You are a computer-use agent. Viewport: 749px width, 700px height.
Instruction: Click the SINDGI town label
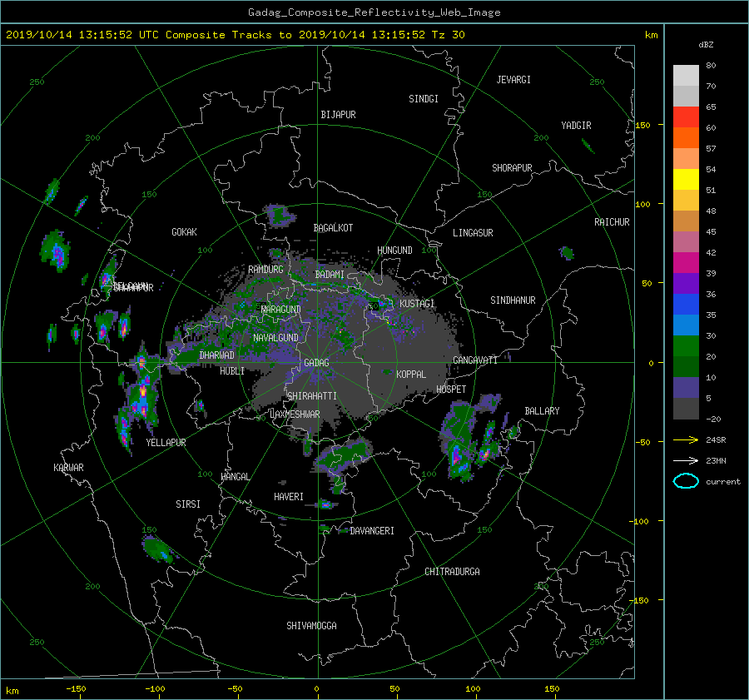tap(424, 99)
